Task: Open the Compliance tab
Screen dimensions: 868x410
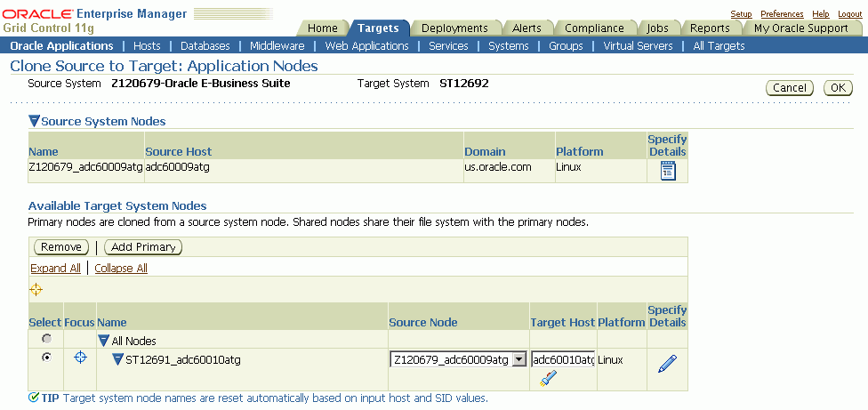Action: pyautogui.click(x=594, y=28)
